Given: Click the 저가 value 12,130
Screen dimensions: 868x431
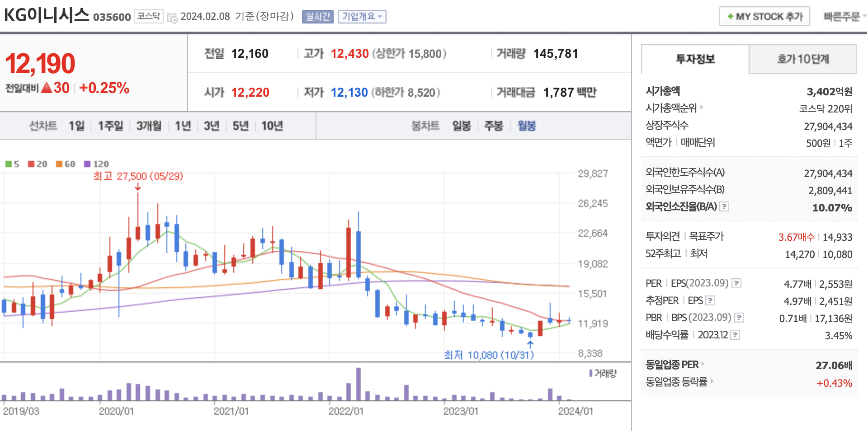Looking at the screenshot, I should (x=349, y=93).
